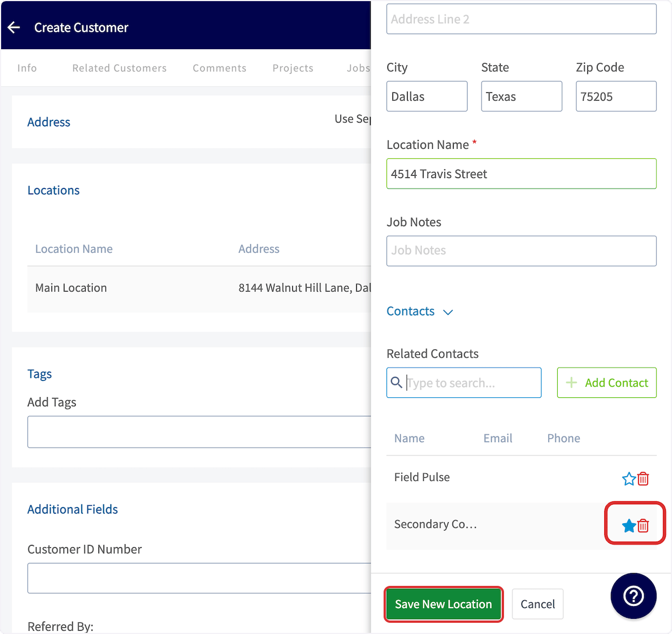Screen dimensions: 672x634
Task: Click the Phone column header
Action: [x=563, y=438]
